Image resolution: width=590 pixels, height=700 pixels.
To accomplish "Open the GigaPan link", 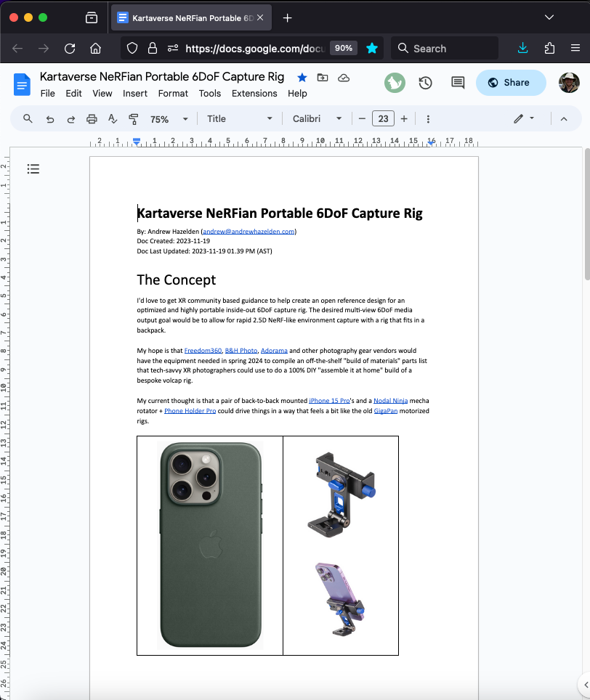I will click(385, 411).
